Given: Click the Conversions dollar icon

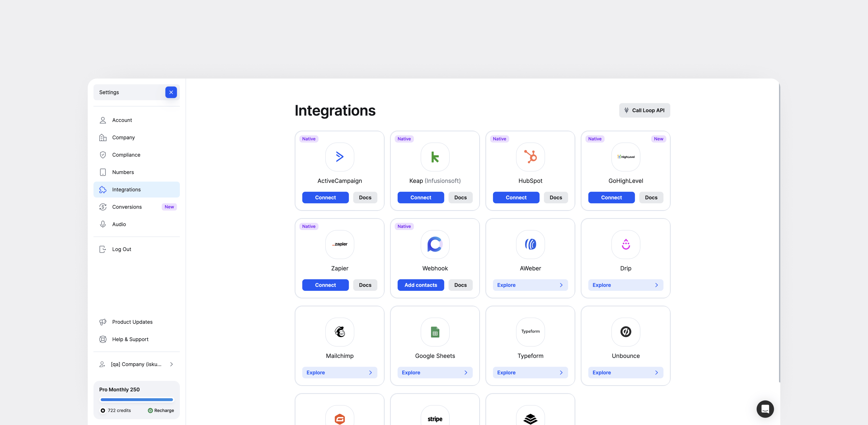Looking at the screenshot, I should (x=103, y=207).
